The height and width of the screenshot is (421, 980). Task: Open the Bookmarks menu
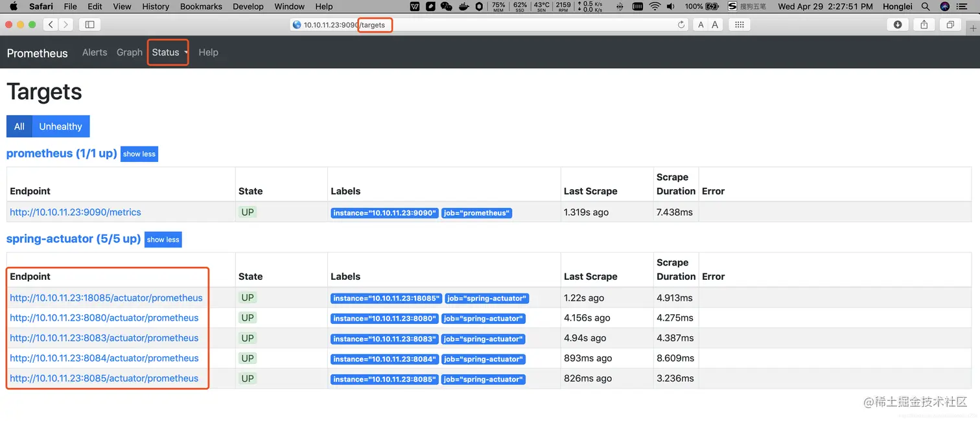[202, 6]
